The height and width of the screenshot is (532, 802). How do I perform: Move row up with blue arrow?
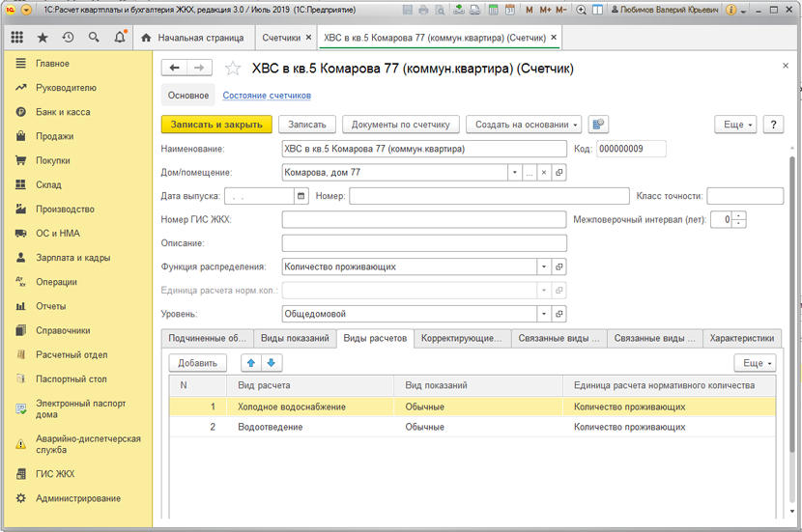[251, 363]
